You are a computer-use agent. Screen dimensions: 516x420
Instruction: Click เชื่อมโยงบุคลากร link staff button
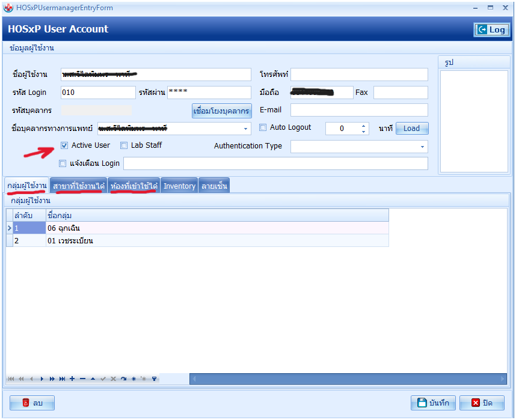click(221, 111)
